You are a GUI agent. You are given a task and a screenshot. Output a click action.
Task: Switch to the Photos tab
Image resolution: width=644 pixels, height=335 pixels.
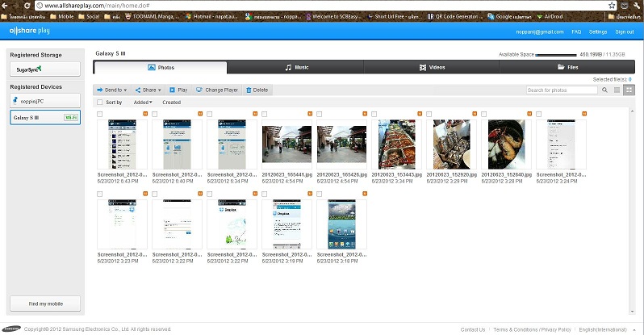pyautogui.click(x=161, y=68)
